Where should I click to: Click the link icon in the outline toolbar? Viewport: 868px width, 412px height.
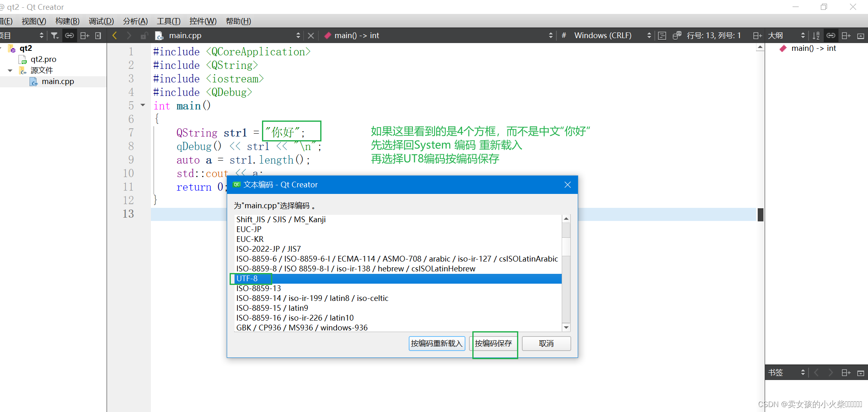pos(831,35)
